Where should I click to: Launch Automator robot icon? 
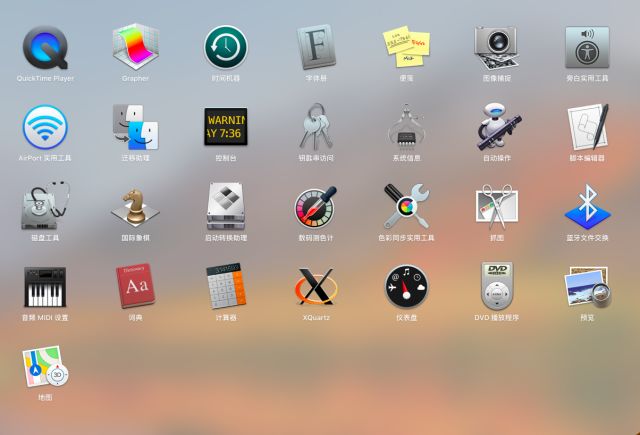pos(496,127)
